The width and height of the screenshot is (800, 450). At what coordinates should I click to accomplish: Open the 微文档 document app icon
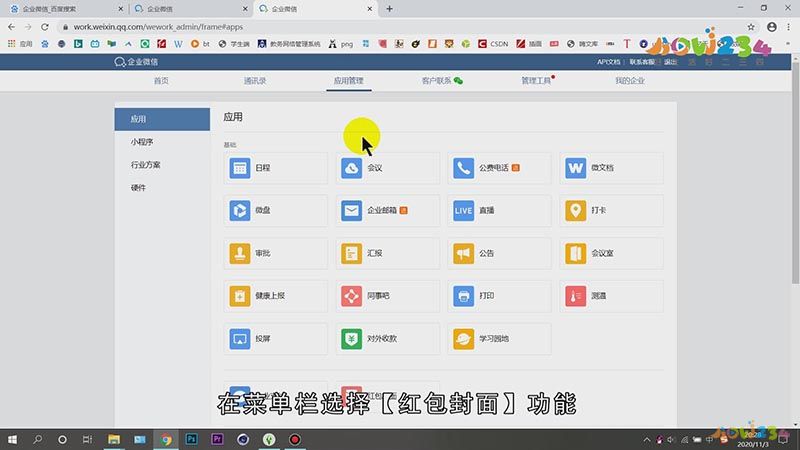(576, 168)
